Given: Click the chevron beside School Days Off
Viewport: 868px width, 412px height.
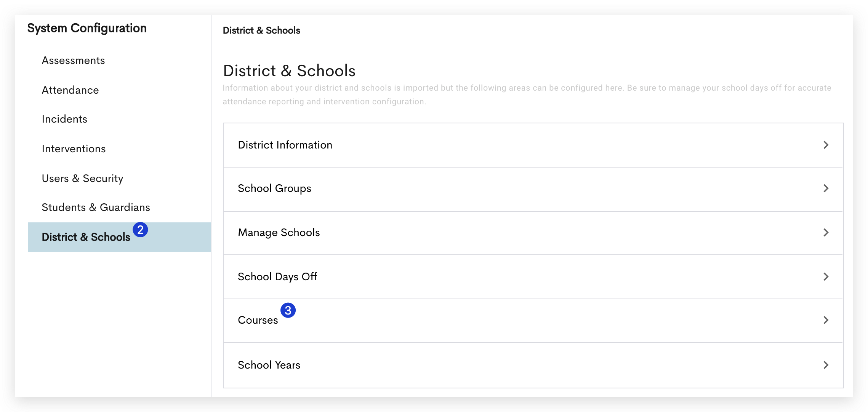Looking at the screenshot, I should (826, 277).
